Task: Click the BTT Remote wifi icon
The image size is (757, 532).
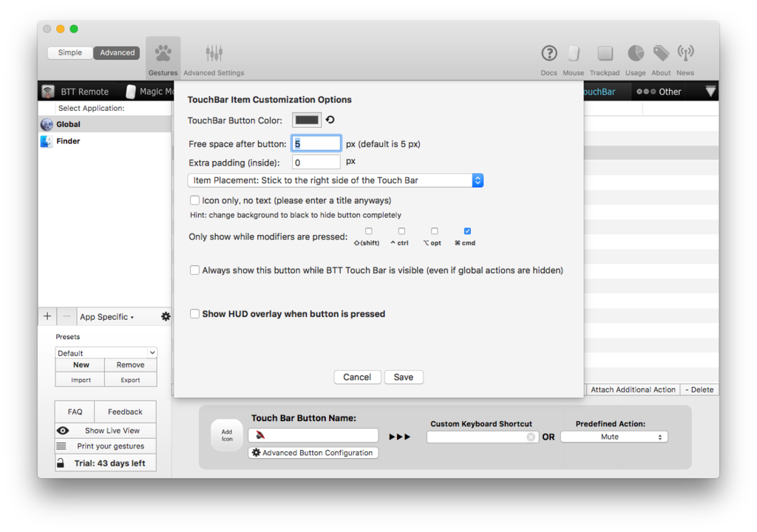Action: pyautogui.click(x=48, y=91)
